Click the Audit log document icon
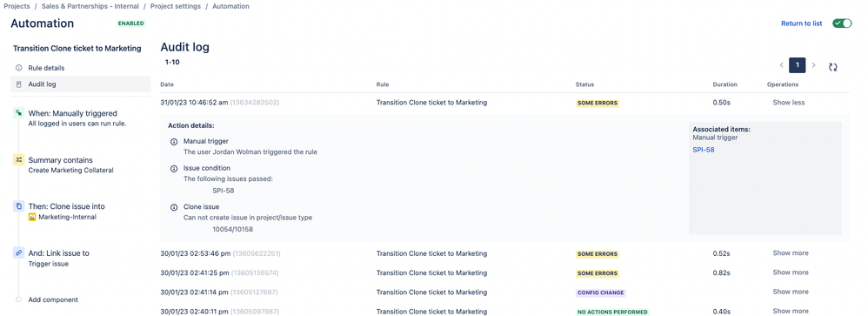 coord(19,84)
